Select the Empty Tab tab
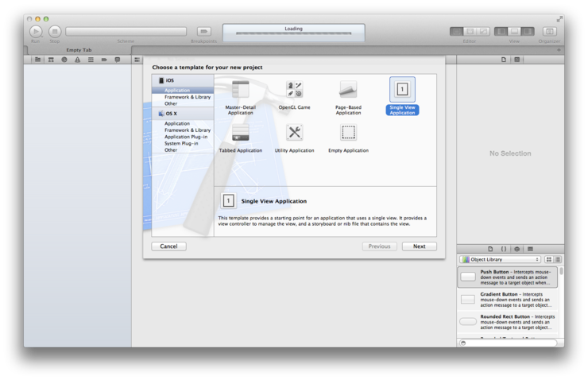Screen dimensions: 588x380 point(79,50)
